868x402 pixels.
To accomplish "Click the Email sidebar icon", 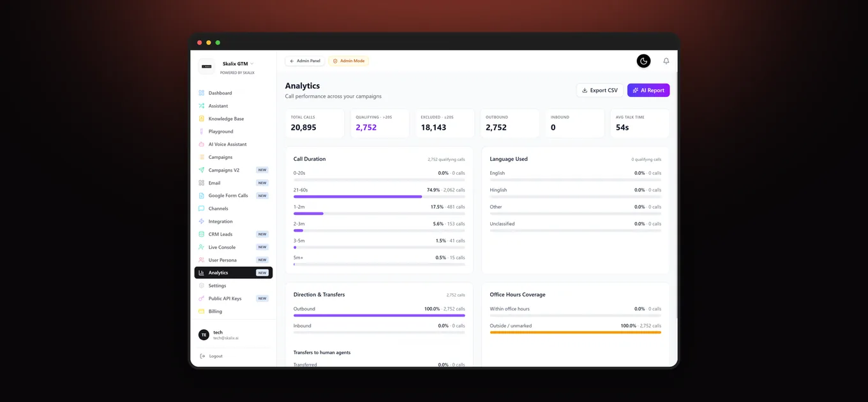I will 202,183.
